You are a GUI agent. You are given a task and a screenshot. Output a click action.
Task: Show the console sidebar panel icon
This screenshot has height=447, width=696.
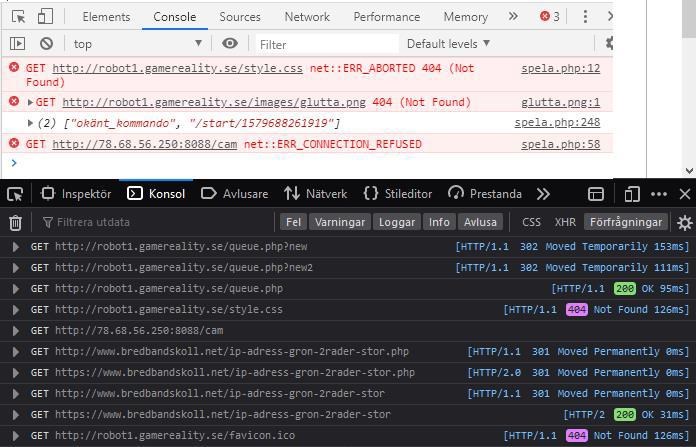(17, 44)
